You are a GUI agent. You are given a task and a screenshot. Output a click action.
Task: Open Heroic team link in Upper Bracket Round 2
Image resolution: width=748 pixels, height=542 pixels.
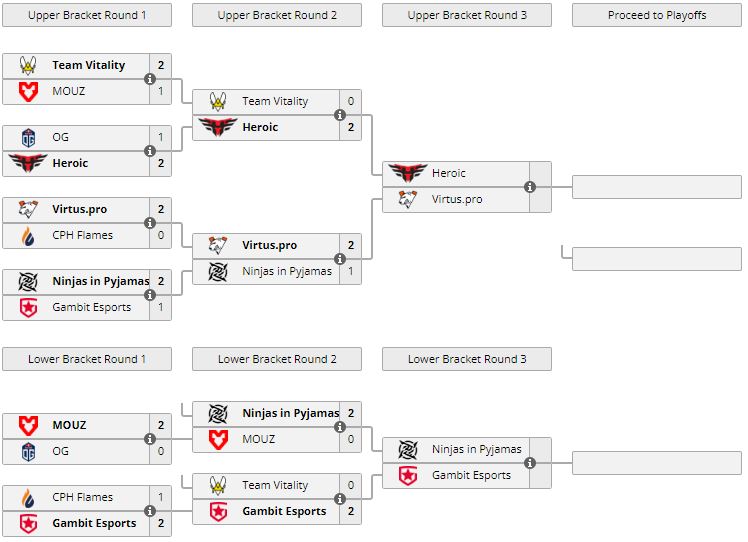260,128
